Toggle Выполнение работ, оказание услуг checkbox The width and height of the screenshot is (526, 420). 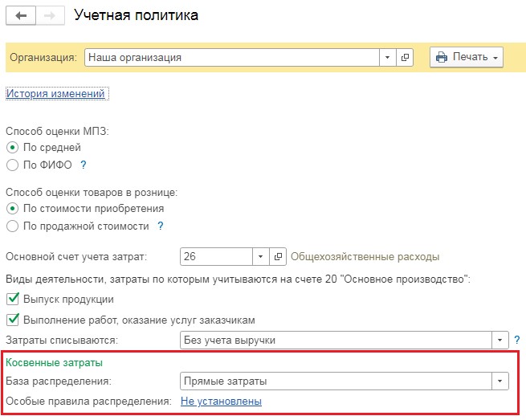[12, 319]
